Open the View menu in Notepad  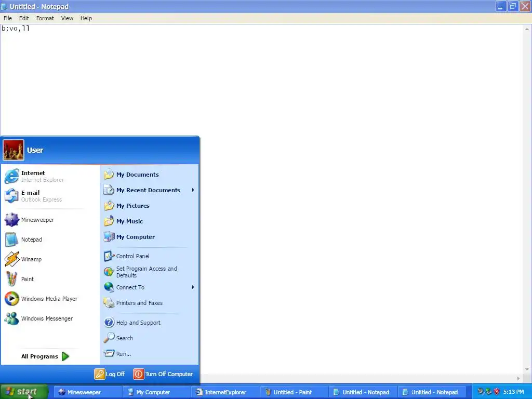[67, 18]
